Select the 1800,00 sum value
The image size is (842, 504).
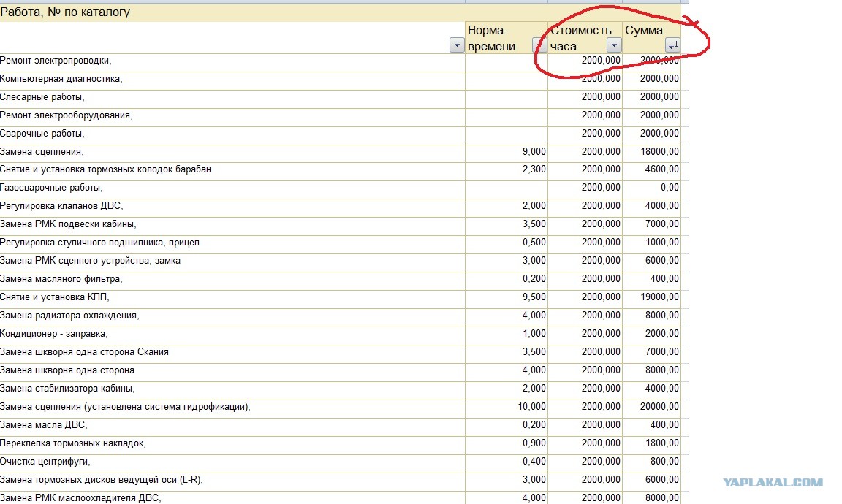coord(662,443)
